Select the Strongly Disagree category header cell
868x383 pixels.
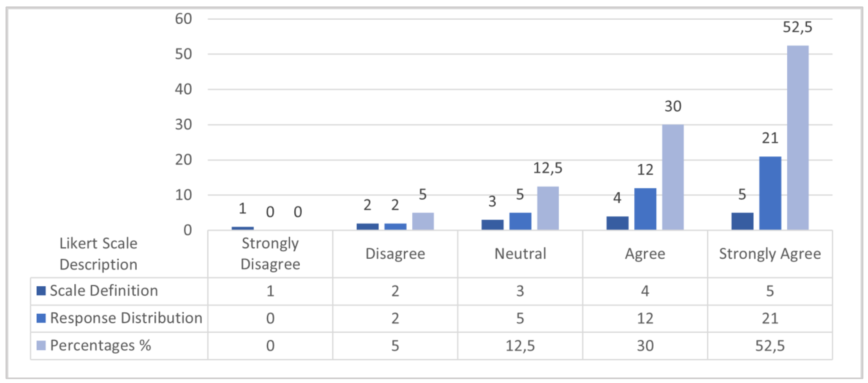270,253
